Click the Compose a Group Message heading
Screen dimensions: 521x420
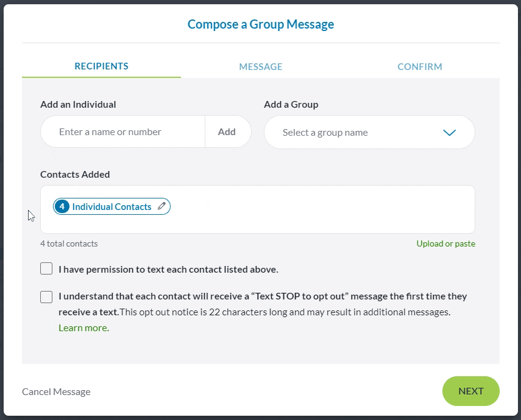point(261,24)
